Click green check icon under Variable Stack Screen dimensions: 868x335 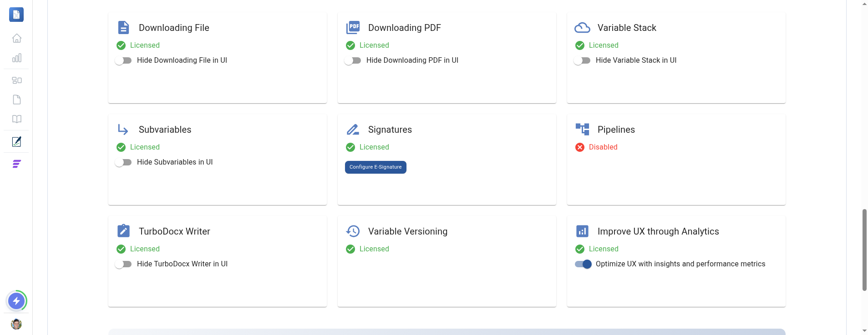(x=580, y=45)
